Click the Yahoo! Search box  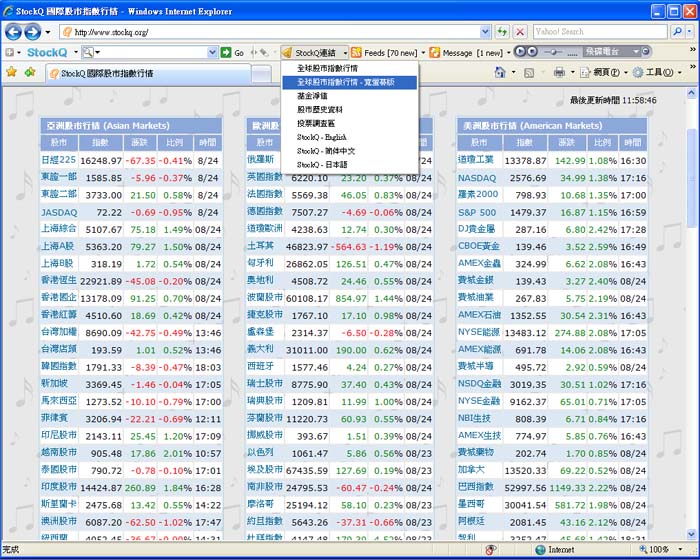(x=600, y=32)
